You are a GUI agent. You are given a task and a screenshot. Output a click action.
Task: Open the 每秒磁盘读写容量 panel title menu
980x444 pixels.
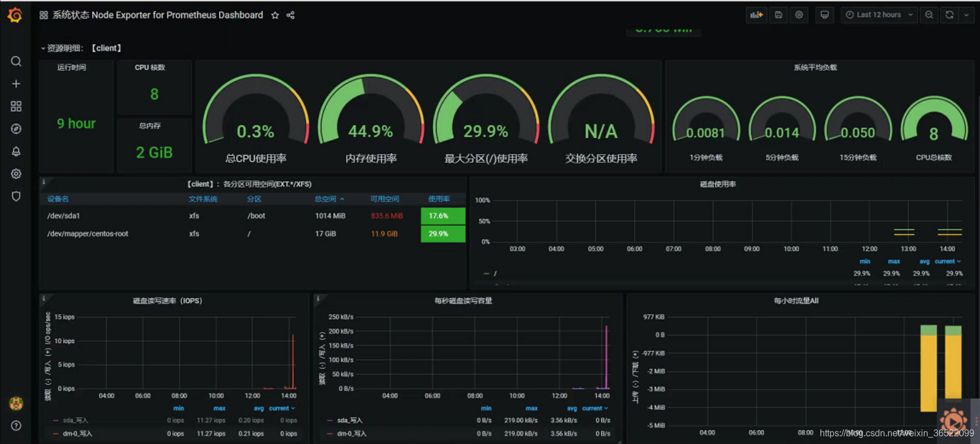[x=463, y=300]
